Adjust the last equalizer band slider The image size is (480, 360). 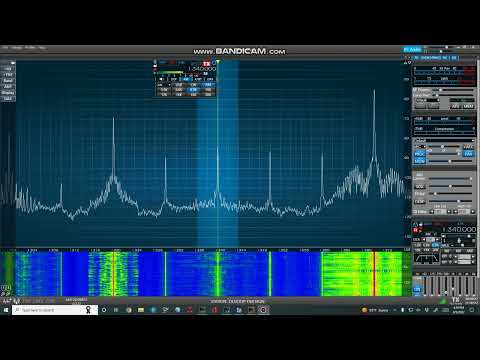click(475, 285)
